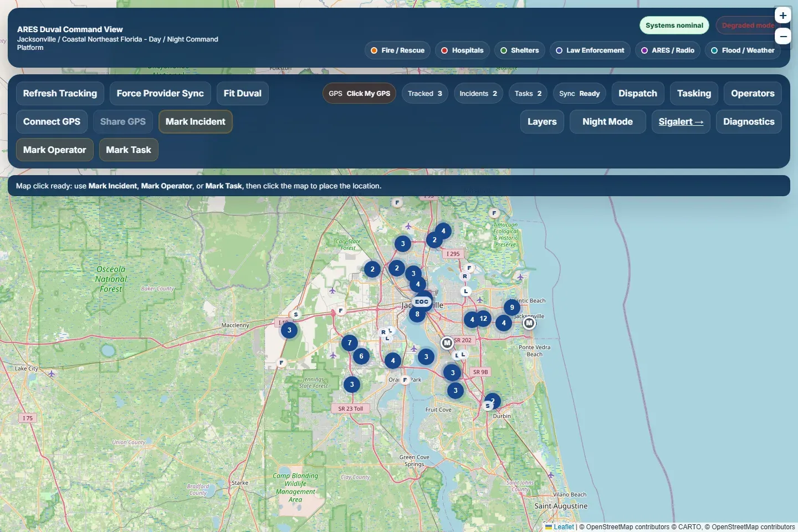
Task: Open the Dispatch panel
Action: click(638, 94)
